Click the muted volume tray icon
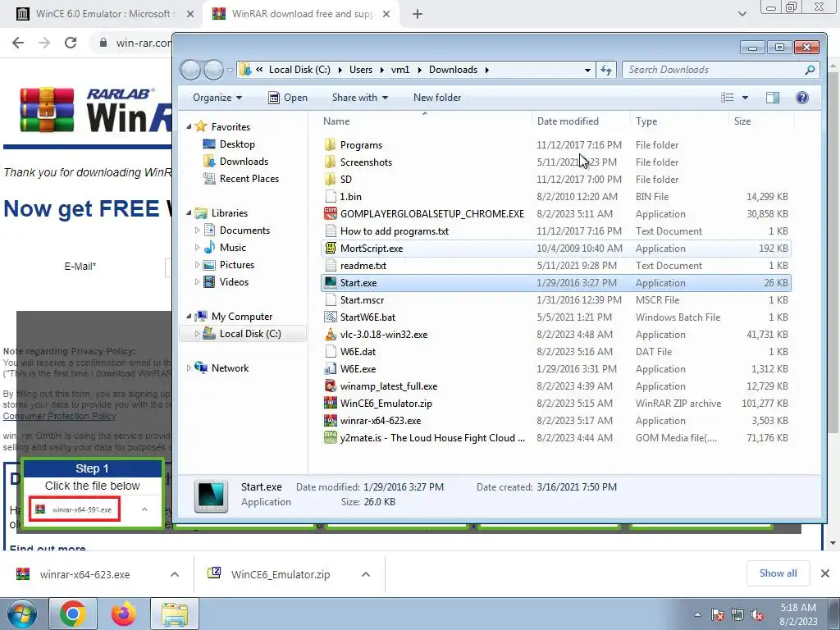Viewport: 840px width, 630px height. click(x=757, y=615)
